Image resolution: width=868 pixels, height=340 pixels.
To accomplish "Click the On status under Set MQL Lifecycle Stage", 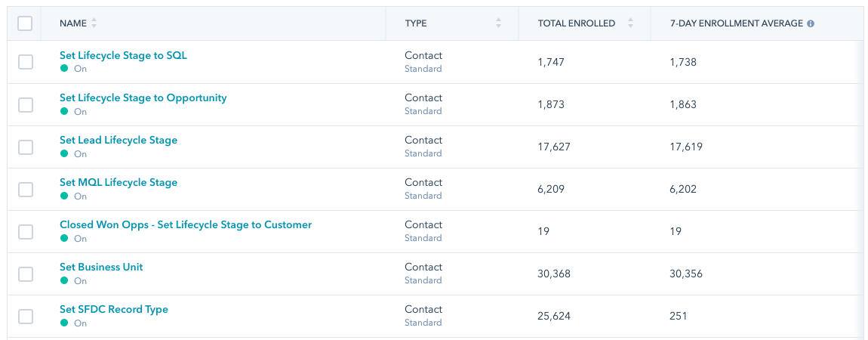I will [80, 196].
